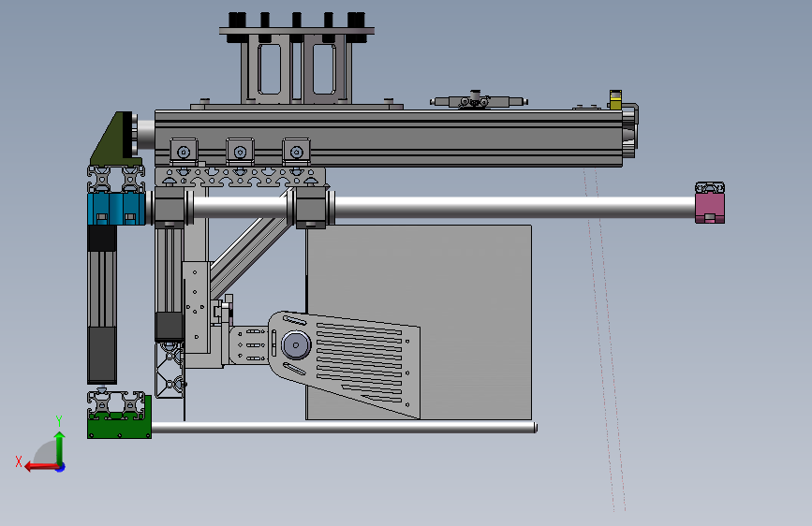
Task: Select the perforated plate under the rail
Action: (240, 177)
